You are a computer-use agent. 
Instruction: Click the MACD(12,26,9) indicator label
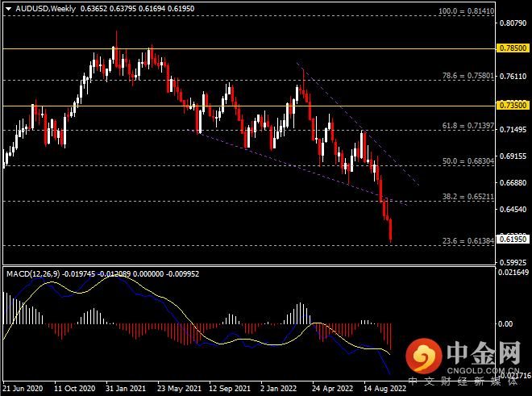coord(33,273)
